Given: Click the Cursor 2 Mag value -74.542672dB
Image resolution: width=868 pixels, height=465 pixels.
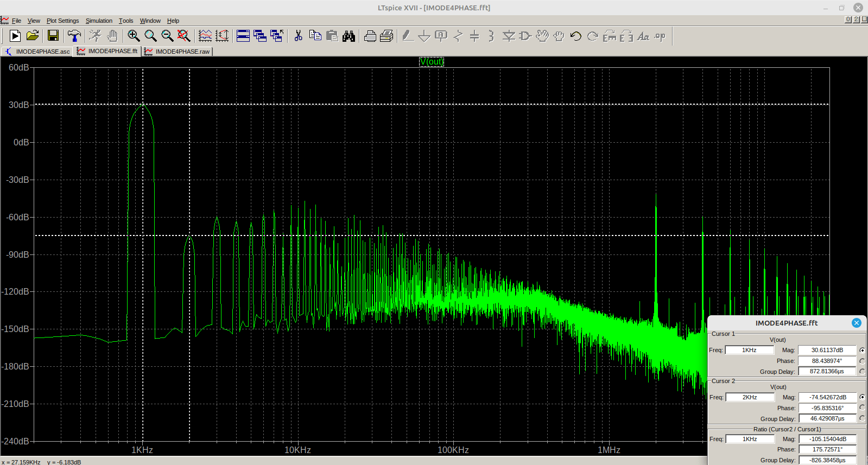Looking at the screenshot, I should pos(827,397).
